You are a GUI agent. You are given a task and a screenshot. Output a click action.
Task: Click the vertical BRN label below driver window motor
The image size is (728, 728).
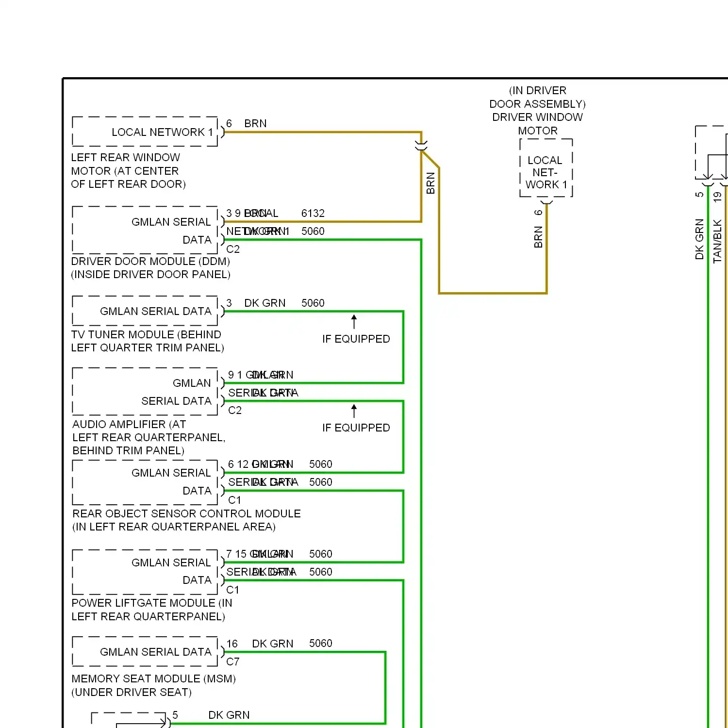pos(538,237)
